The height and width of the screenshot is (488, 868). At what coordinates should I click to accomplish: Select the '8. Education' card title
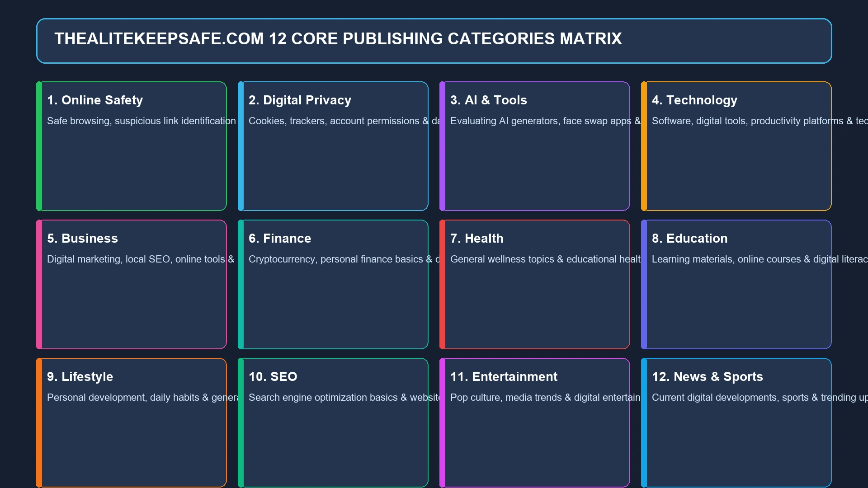point(689,239)
